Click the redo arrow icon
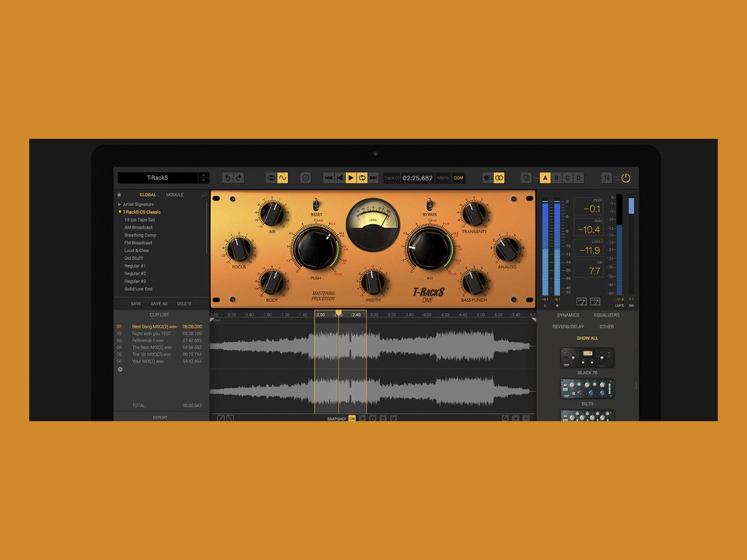 pos(239,177)
